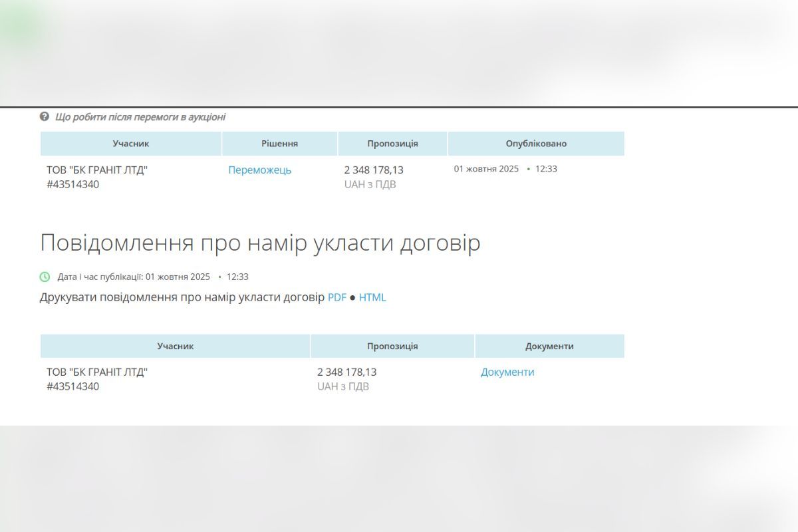The image size is (798, 532).
Task: Select the 'Пропозиція' column header in the first table
Action: [392, 143]
